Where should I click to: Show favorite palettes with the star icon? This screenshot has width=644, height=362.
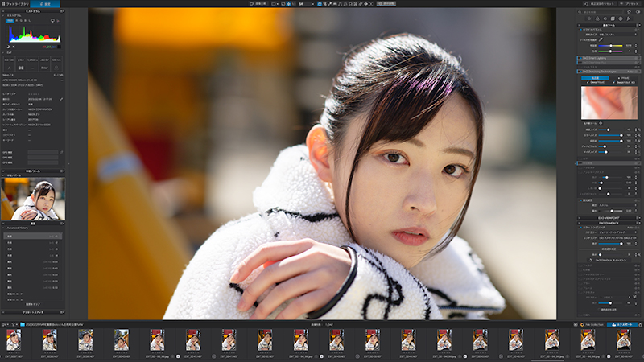click(x=629, y=12)
